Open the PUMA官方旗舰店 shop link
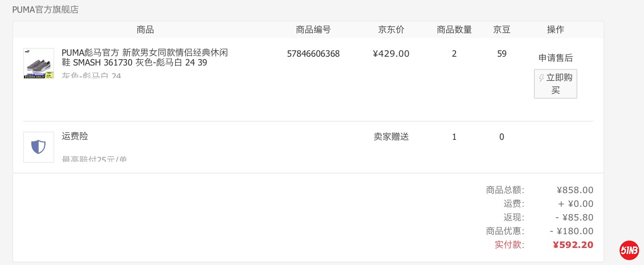The image size is (644, 265). [45, 10]
